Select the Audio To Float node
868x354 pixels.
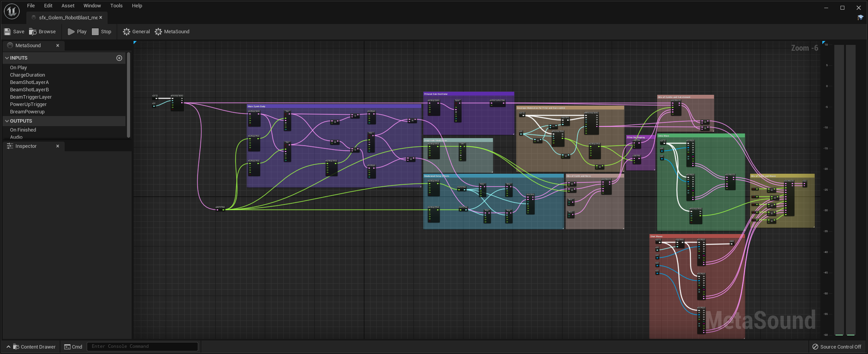220,209
